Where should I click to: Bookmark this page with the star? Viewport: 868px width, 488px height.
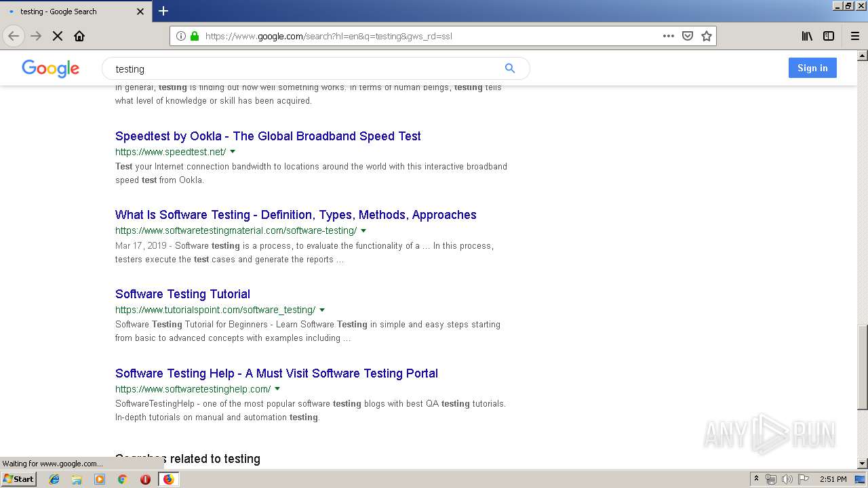pyautogui.click(x=707, y=36)
